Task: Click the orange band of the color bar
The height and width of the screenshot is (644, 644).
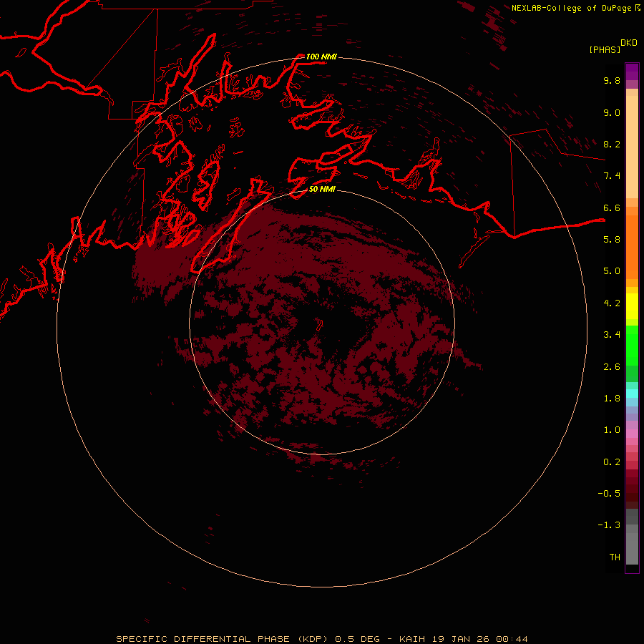Action: (632, 246)
